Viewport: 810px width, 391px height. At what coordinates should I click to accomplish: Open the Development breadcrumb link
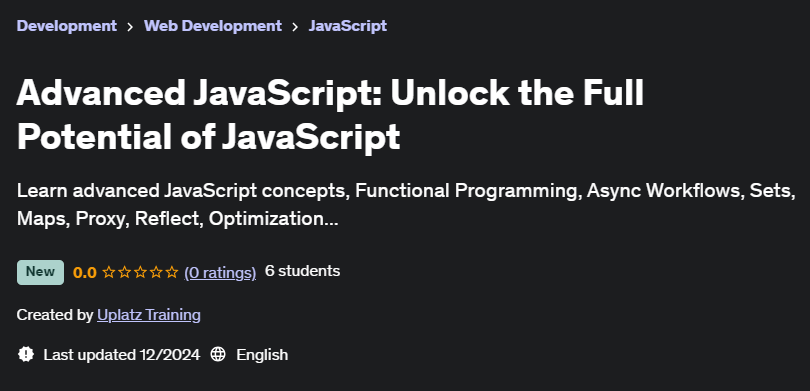tap(67, 26)
